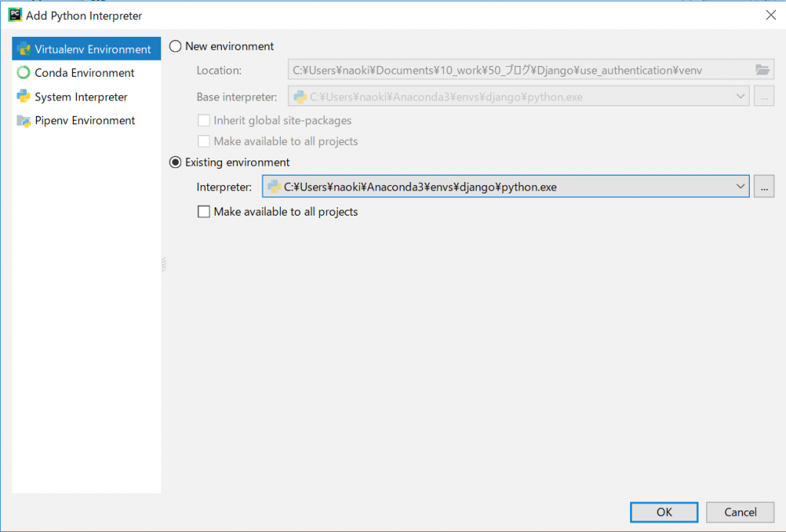Screen dimensions: 786x532
Task: Click the Pipenv Environment icon
Action: coord(23,121)
